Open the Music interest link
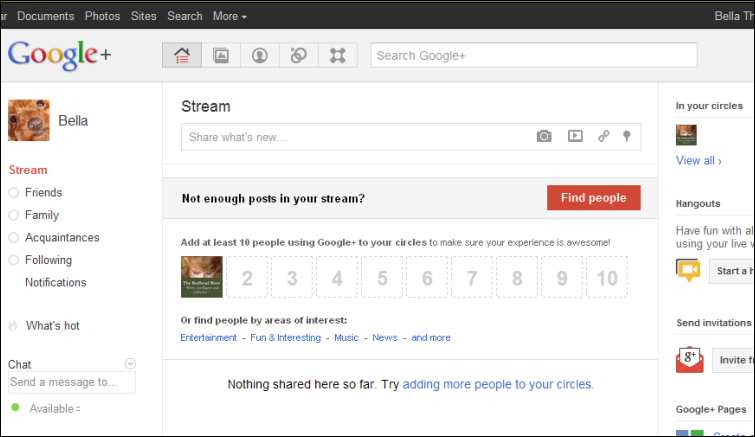The width and height of the screenshot is (755, 437). click(347, 337)
